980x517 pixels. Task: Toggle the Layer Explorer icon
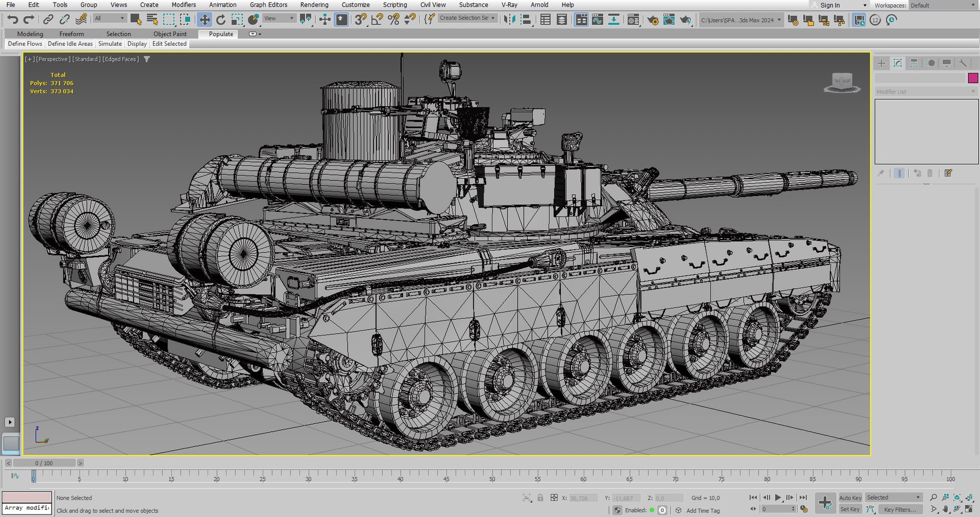(x=561, y=19)
